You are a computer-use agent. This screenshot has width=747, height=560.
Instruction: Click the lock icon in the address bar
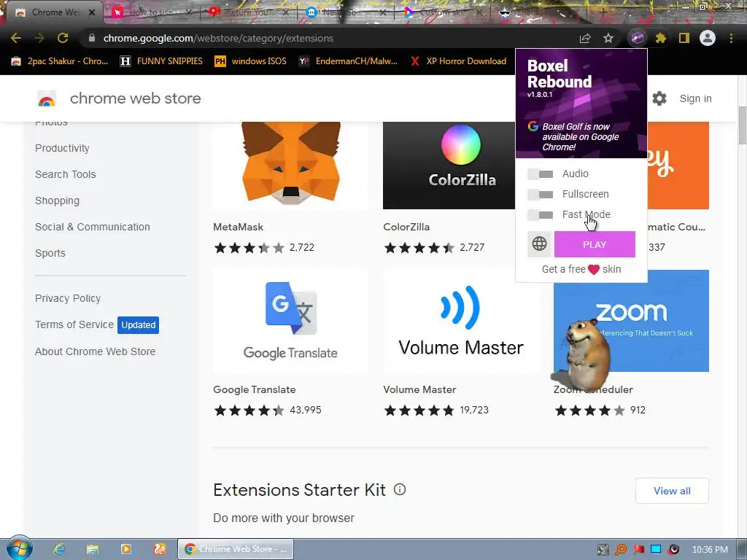click(x=92, y=38)
